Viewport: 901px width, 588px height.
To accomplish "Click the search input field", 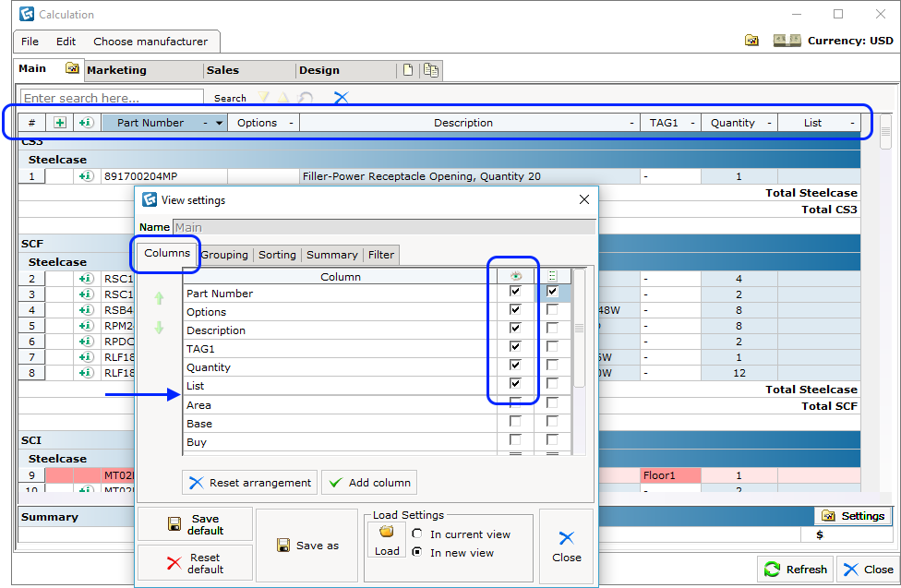I will [111, 97].
